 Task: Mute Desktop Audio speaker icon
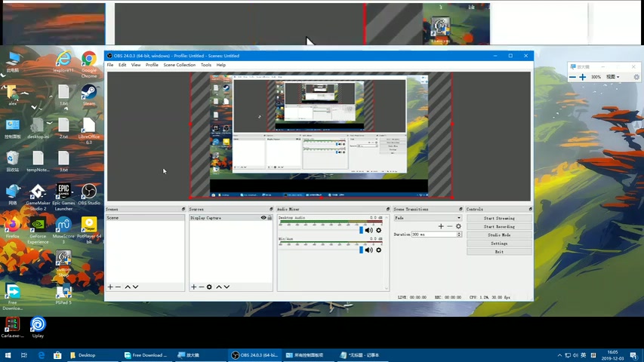pyautogui.click(x=369, y=230)
